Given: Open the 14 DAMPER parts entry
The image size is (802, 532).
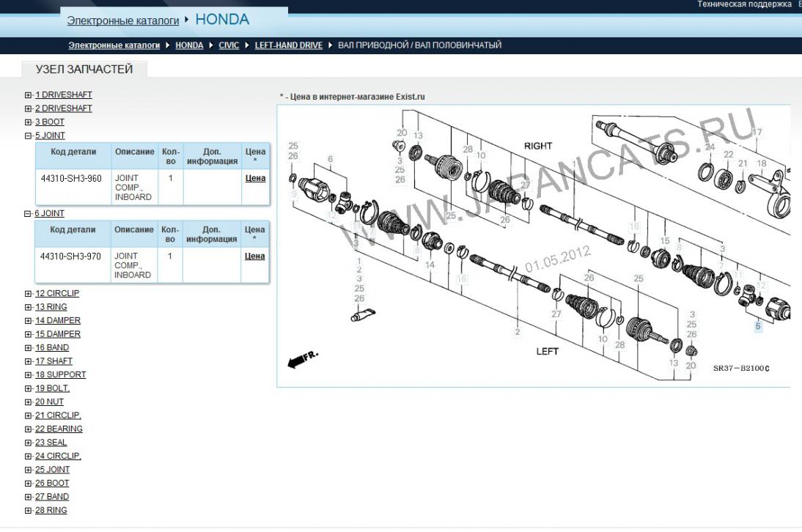Looking at the screenshot, I should 57,320.
